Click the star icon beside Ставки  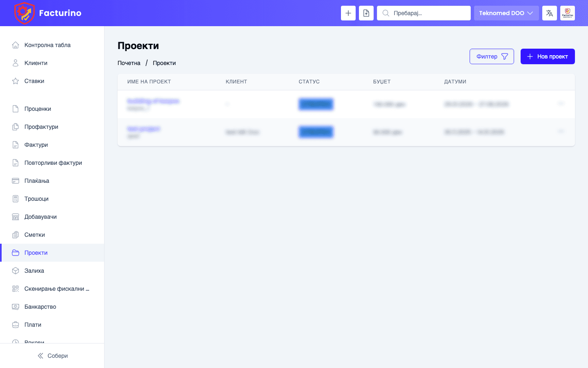16,81
